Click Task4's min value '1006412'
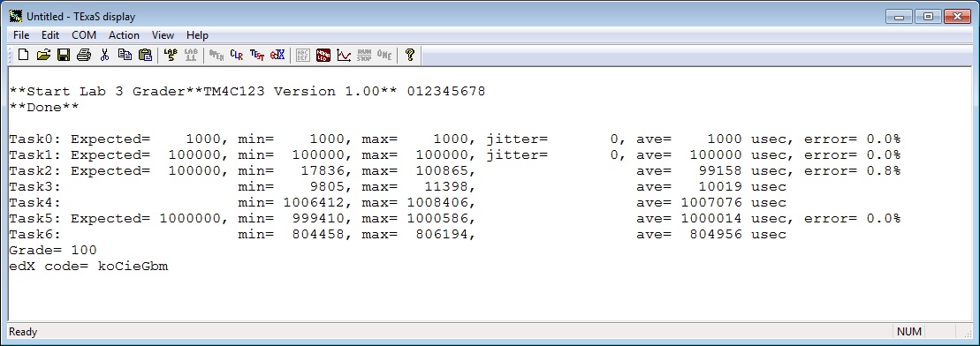Image resolution: width=980 pixels, height=346 pixels. [314, 203]
